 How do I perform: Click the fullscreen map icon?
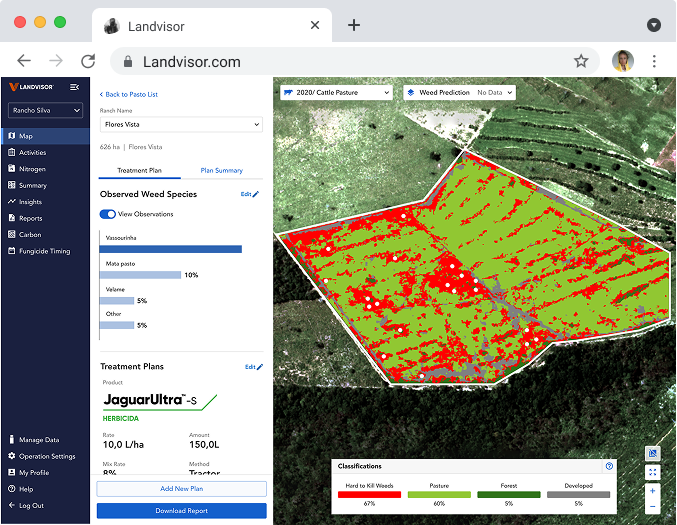click(x=652, y=472)
